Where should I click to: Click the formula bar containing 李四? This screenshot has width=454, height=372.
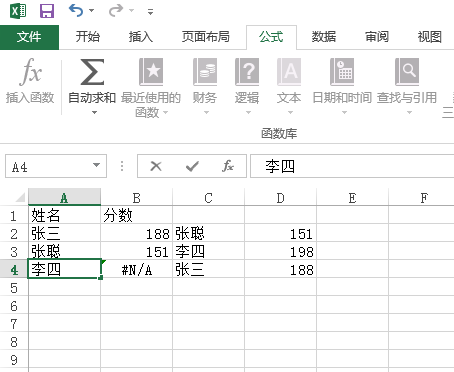[352, 166]
